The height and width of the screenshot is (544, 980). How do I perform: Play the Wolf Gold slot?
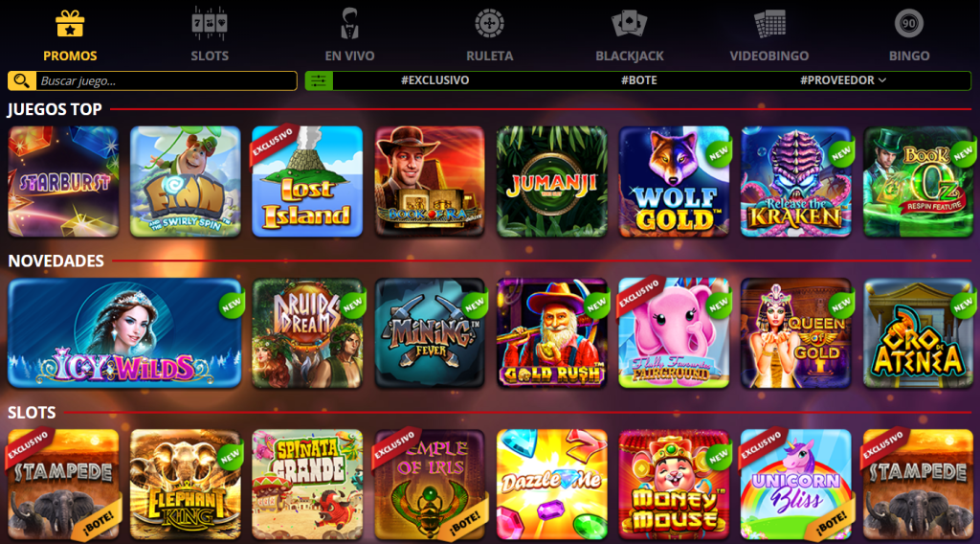click(x=674, y=181)
